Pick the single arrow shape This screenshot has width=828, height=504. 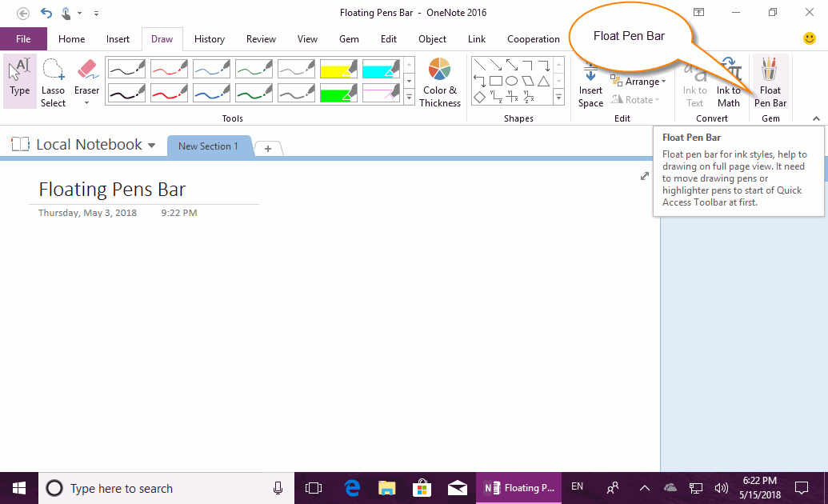(496, 65)
